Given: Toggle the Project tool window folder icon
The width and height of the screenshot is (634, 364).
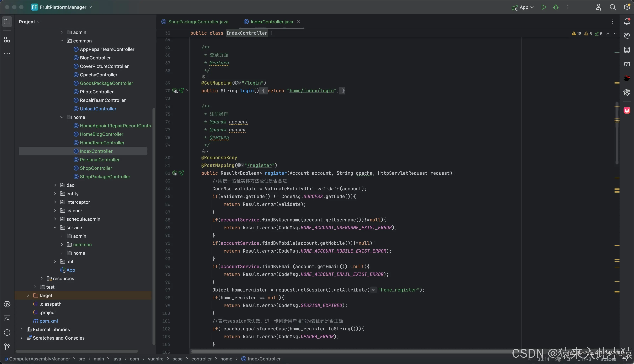Looking at the screenshot, I should pyautogui.click(x=7, y=22).
